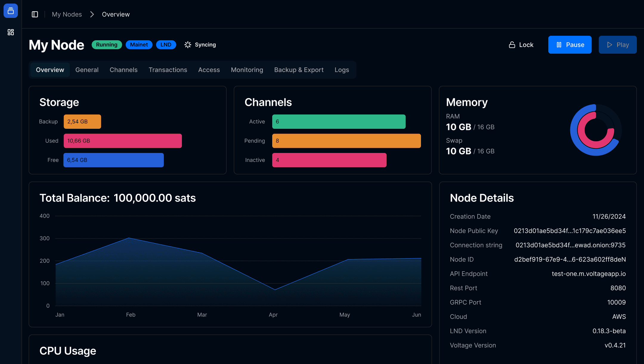The width and height of the screenshot is (644, 364).
Task: Click the play triangle icon
Action: [610, 45]
